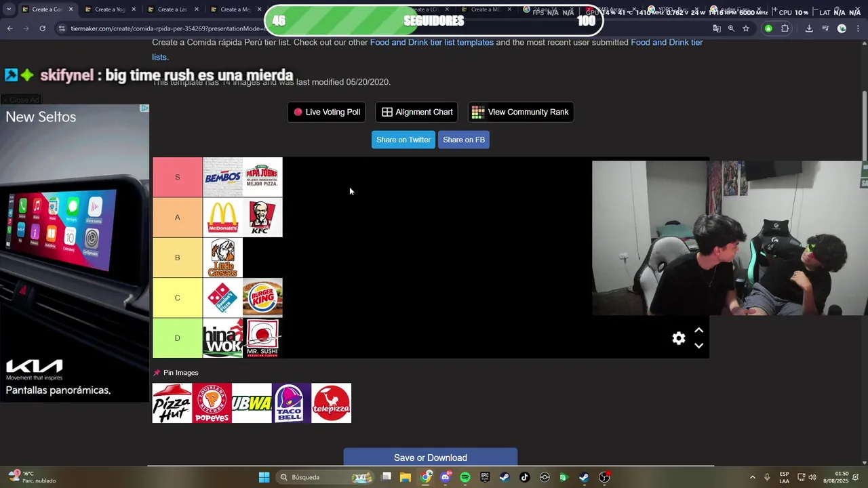The width and height of the screenshot is (868, 488).
Task: Select the KFC logo in A tier
Action: click(262, 218)
